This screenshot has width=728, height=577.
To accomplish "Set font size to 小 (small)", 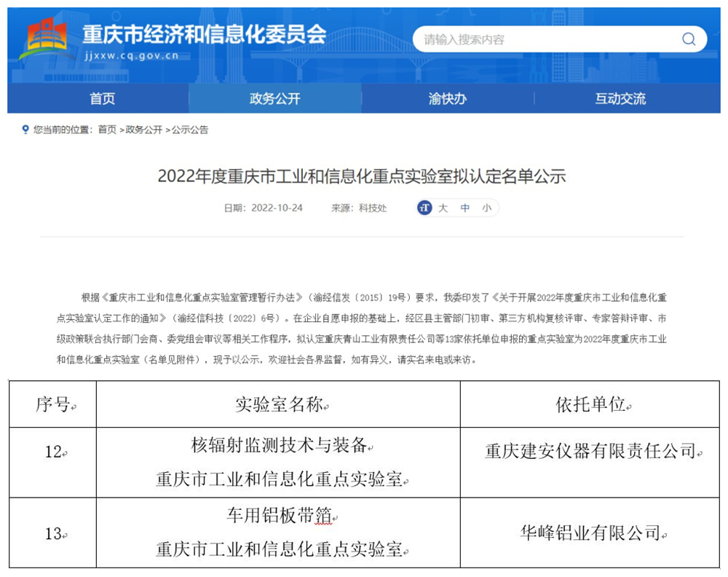I will pyautogui.click(x=486, y=208).
